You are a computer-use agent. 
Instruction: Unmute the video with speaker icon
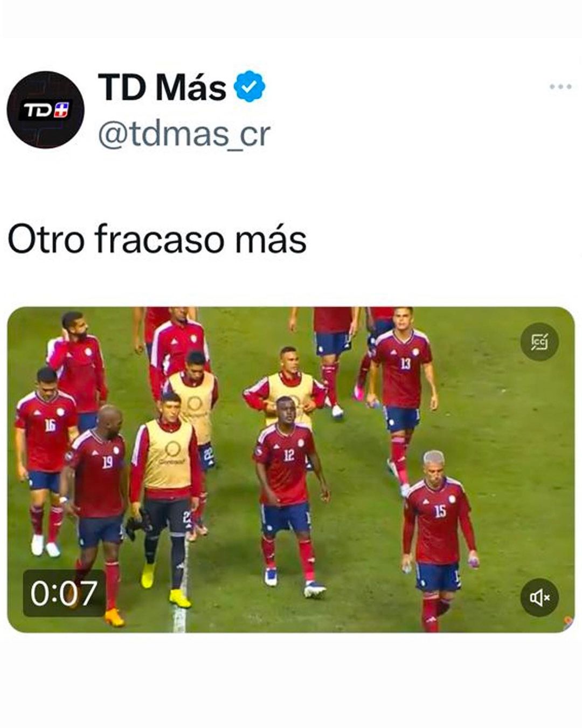(x=539, y=597)
